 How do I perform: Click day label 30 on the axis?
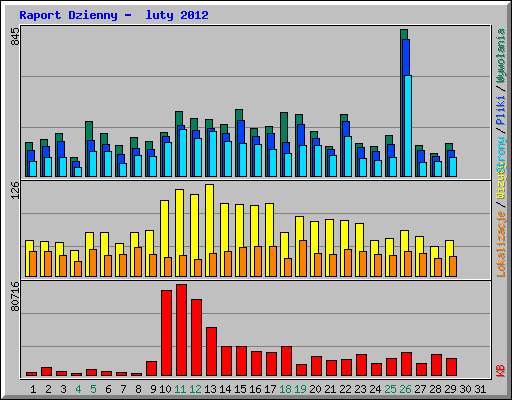pyautogui.click(x=465, y=389)
